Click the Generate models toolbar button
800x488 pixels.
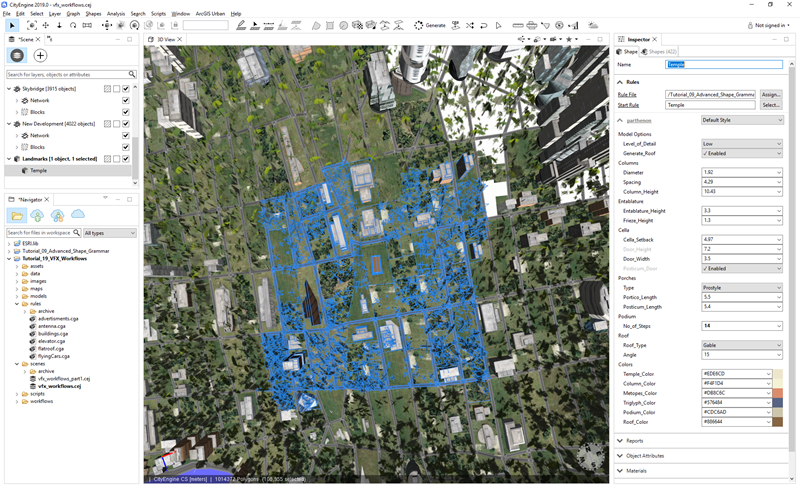(x=430, y=25)
